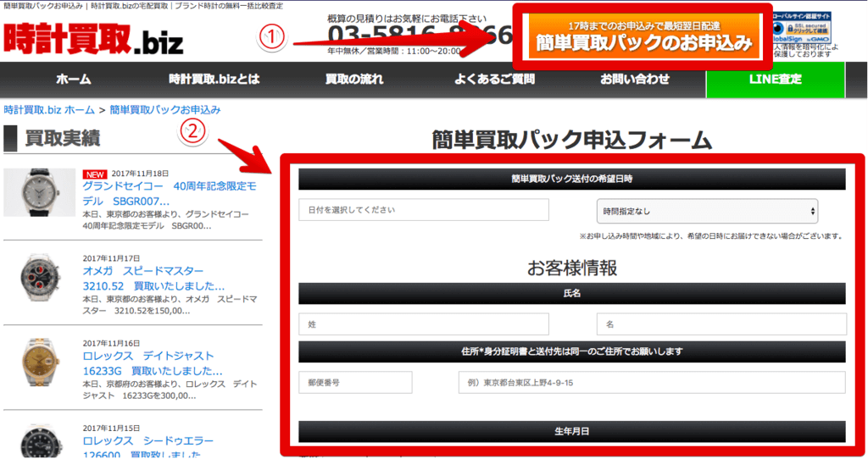
Task: Click the address field showing 東京都台東区上野4-9-15
Action: pos(652,383)
